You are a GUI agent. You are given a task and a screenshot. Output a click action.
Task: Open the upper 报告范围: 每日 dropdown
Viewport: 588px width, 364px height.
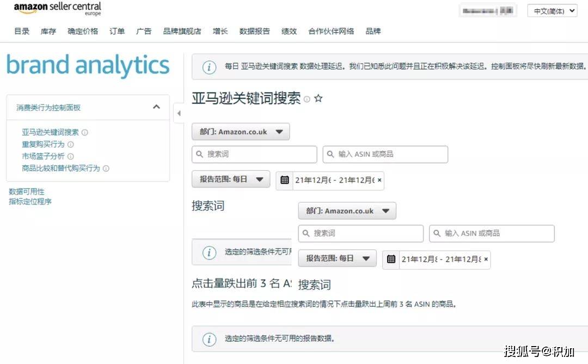231,179
